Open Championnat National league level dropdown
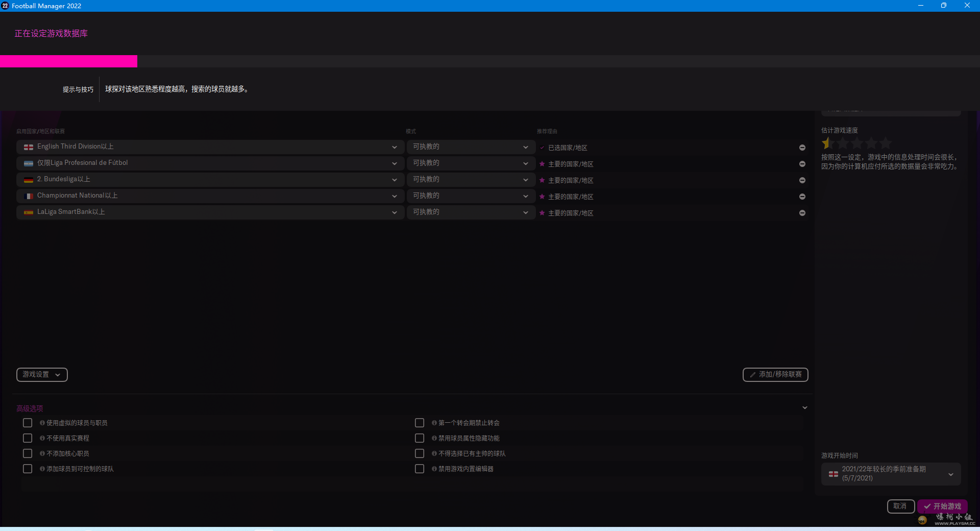Viewport: 980px width, 531px height. tap(210, 196)
